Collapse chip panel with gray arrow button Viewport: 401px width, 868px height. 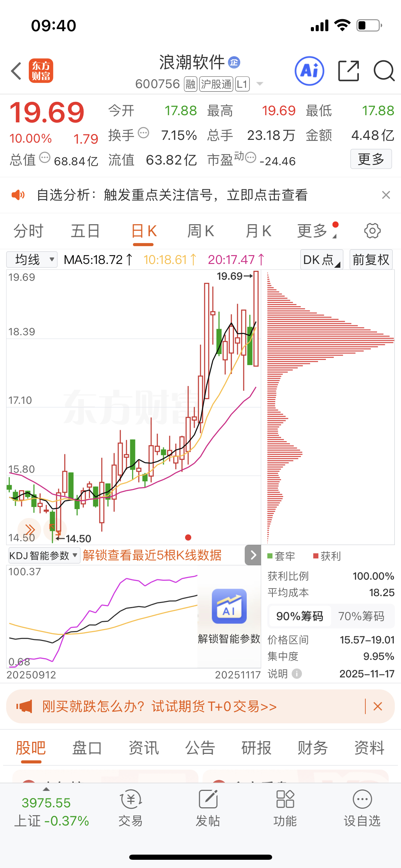pyautogui.click(x=253, y=555)
